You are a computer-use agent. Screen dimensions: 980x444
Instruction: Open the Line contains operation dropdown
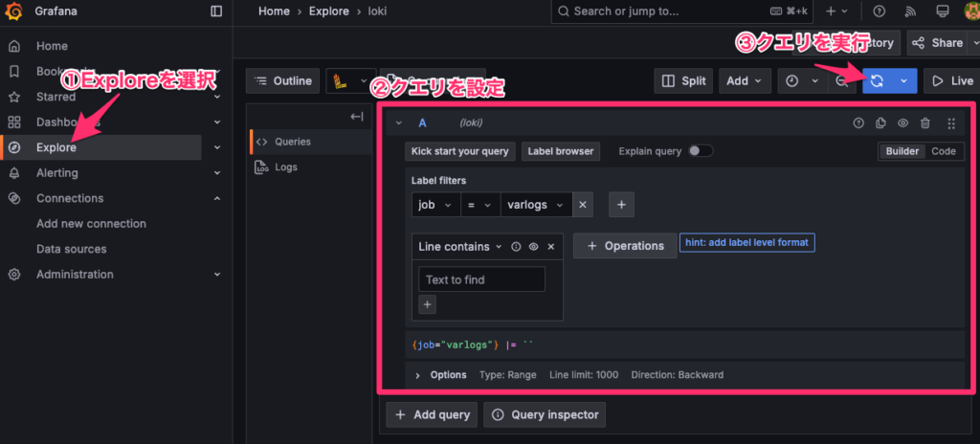pyautogui.click(x=460, y=246)
